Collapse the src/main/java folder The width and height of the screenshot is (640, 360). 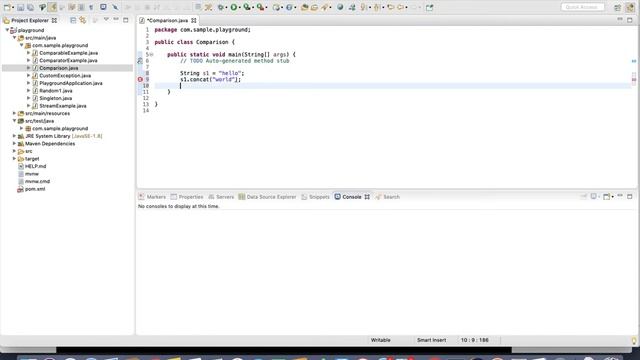click(14, 38)
